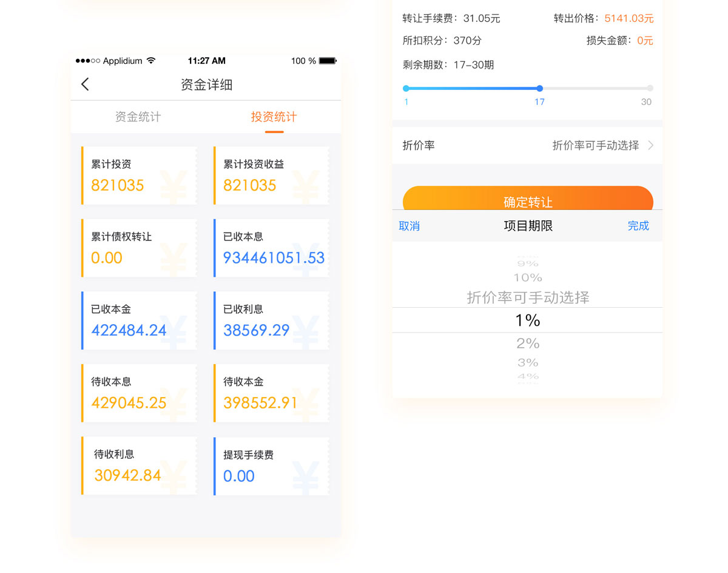
Task: Open the 提现手续费 card
Action: click(271, 466)
